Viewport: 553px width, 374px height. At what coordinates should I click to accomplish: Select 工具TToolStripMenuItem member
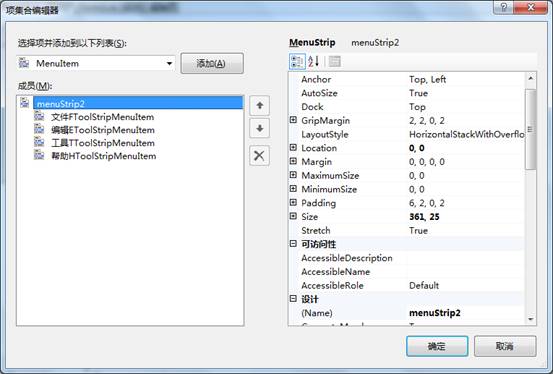(x=103, y=143)
